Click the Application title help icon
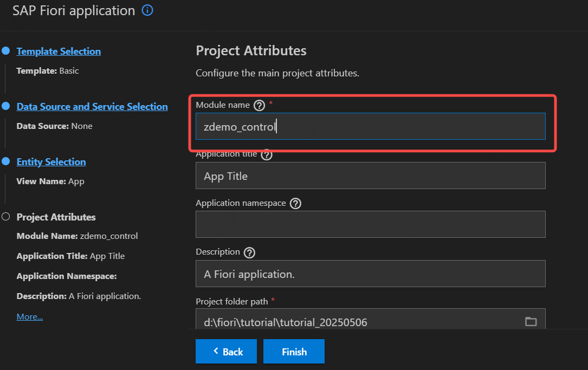The image size is (588, 370). coord(267,154)
